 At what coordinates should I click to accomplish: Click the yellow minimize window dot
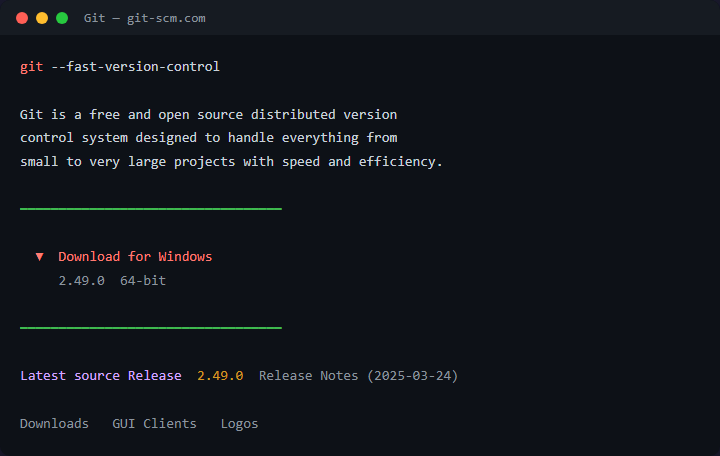[42, 18]
